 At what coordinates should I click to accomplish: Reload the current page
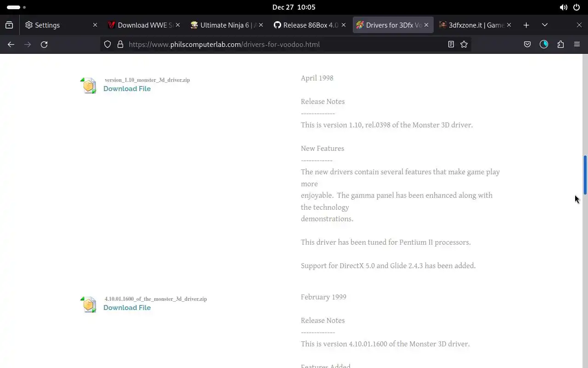pyautogui.click(x=44, y=44)
